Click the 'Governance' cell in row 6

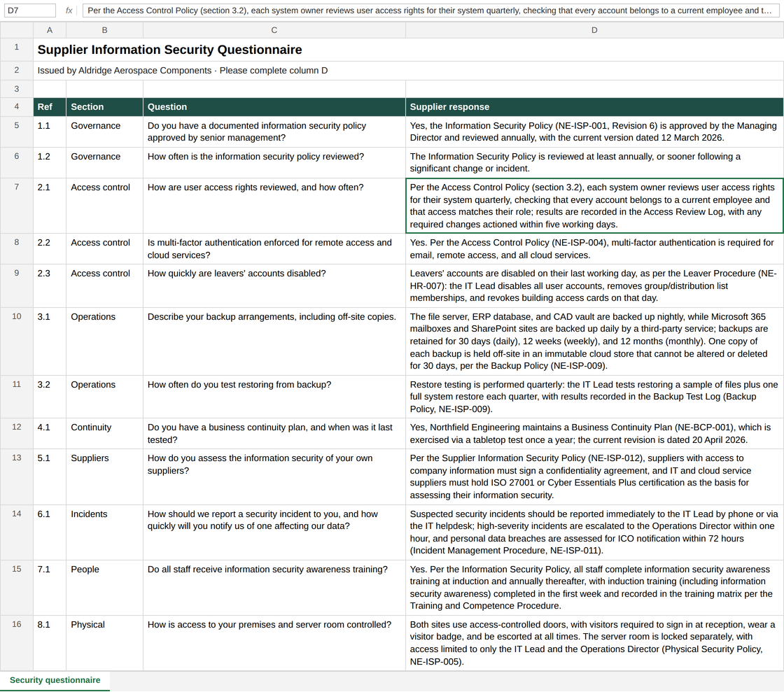(x=104, y=162)
